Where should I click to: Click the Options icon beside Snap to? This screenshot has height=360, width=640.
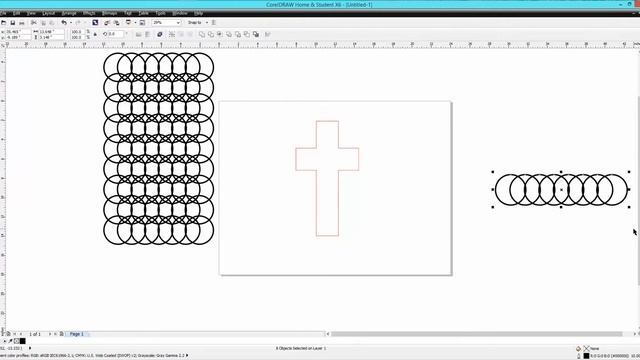tap(213, 23)
